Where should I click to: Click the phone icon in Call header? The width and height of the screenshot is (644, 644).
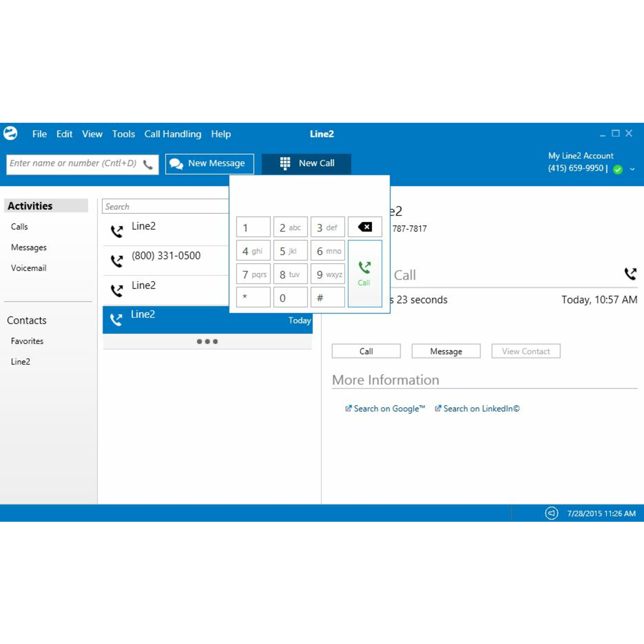pyautogui.click(x=630, y=274)
